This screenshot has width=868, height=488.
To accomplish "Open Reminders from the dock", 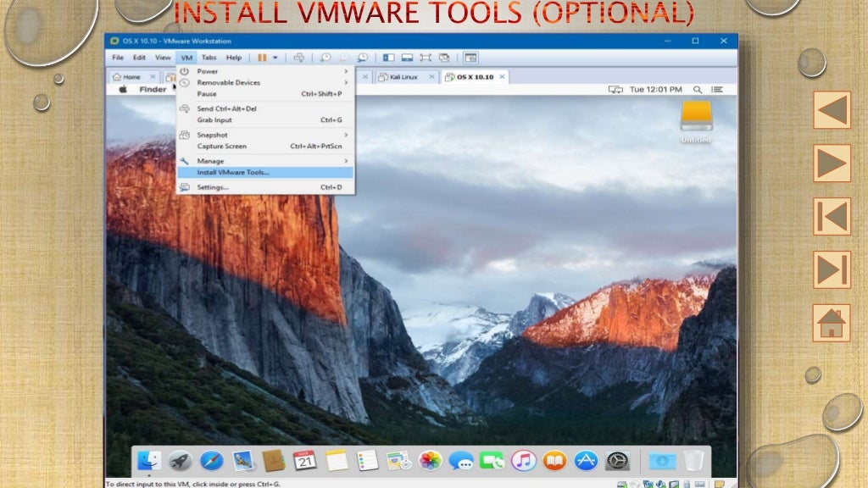I will (368, 460).
